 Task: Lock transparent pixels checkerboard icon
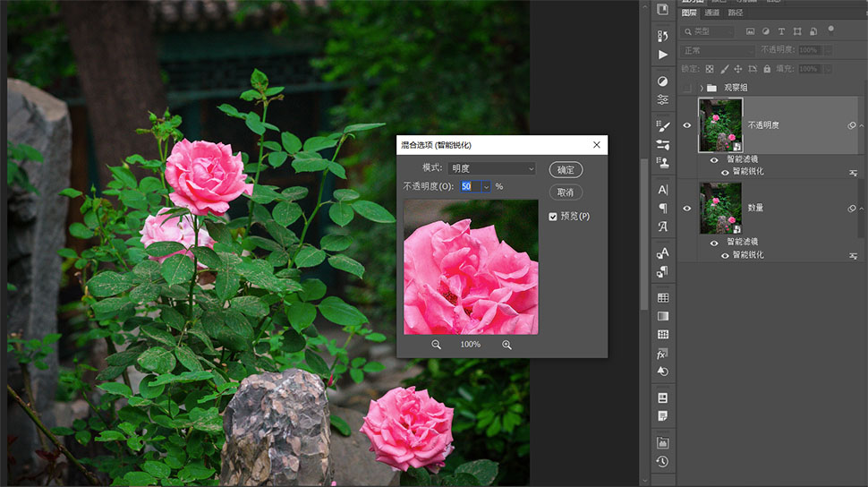[x=710, y=69]
